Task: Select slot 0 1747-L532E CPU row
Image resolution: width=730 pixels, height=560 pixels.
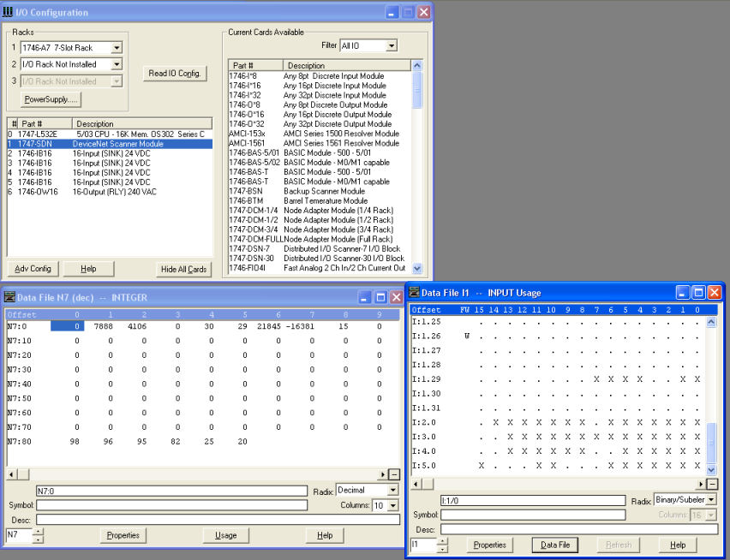Action: 110,134
